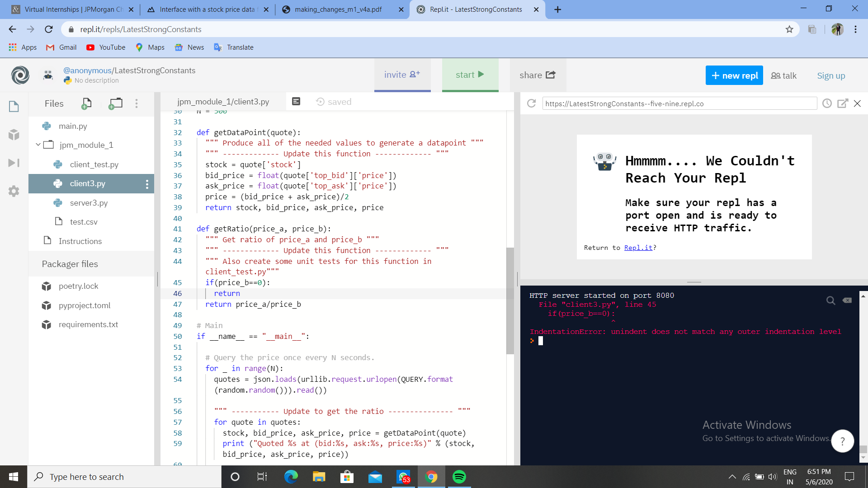Open Spotify from the taskbar
This screenshot has width=868, height=488.
(x=460, y=477)
